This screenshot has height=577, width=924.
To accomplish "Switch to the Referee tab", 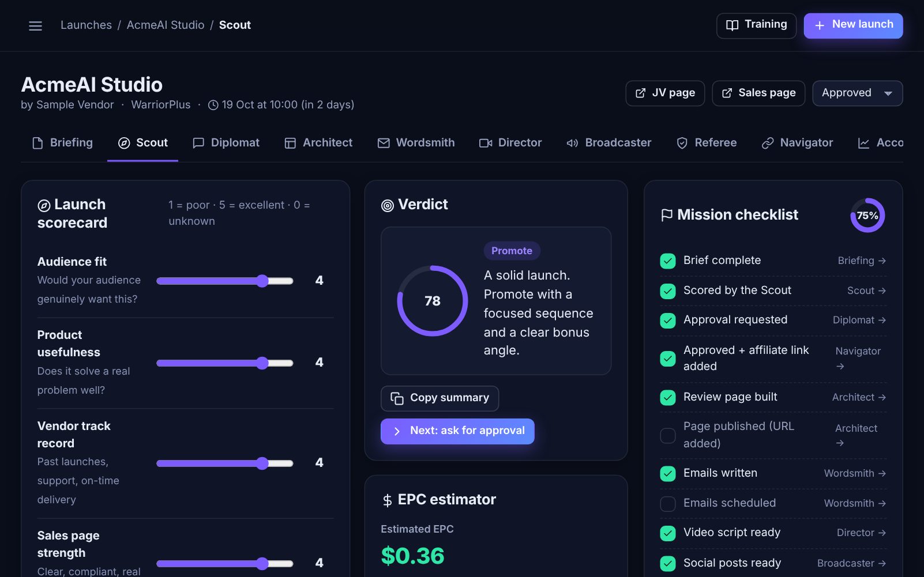I will (707, 143).
